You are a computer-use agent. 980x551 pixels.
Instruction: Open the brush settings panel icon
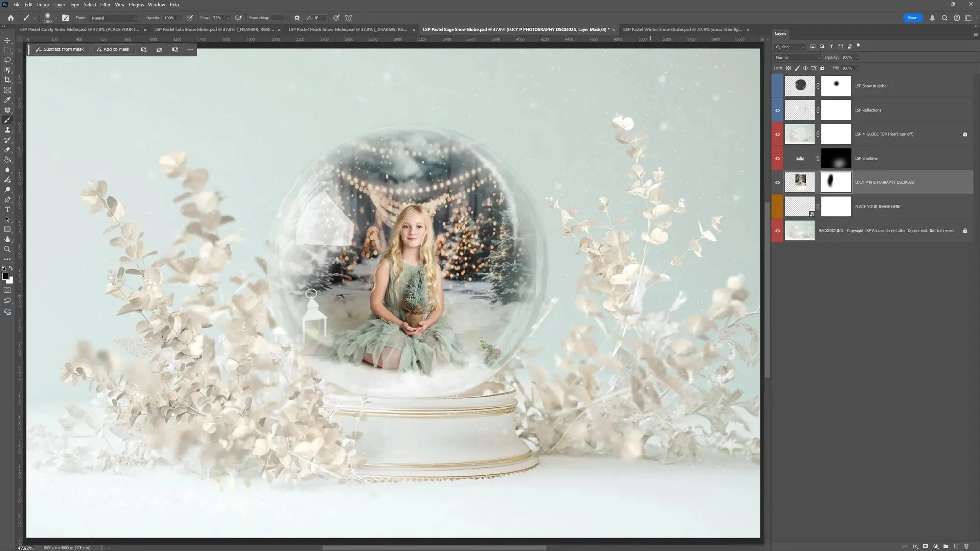pyautogui.click(x=65, y=18)
